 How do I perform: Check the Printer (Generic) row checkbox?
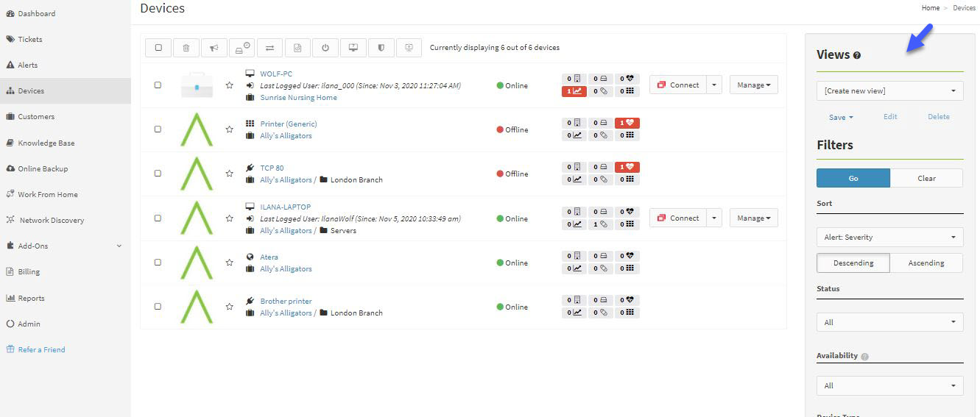[x=158, y=129]
